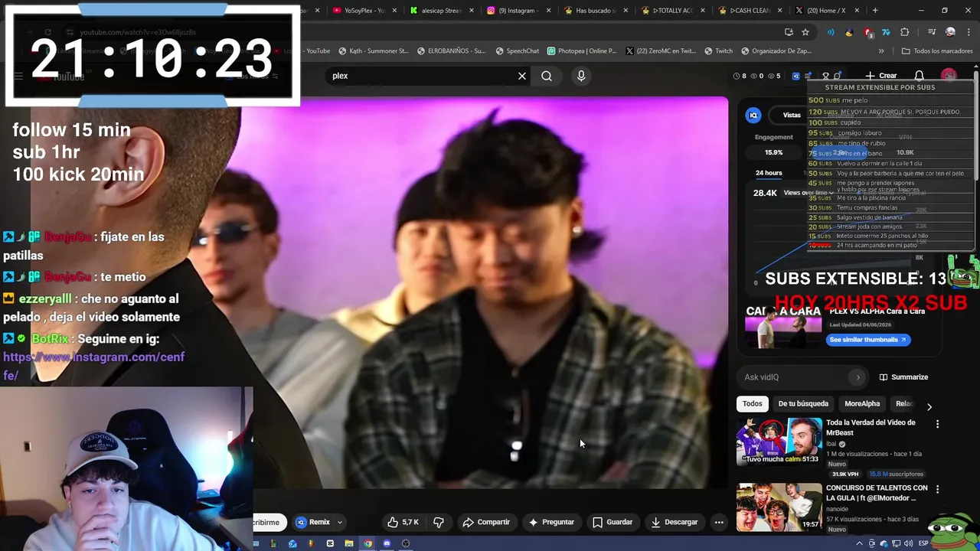Screen dimensions: 980x551
Task: Open options menu for CONCURSO DE TALENTOS video
Action: coord(937,489)
